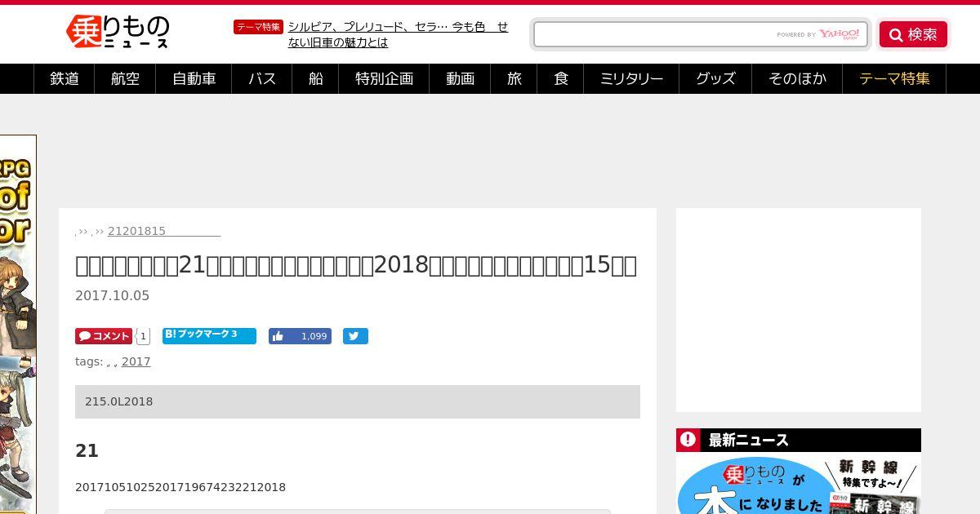This screenshot has width=980, height=514.
Task: Click the 2017.10.05 article date
Action: click(x=112, y=295)
